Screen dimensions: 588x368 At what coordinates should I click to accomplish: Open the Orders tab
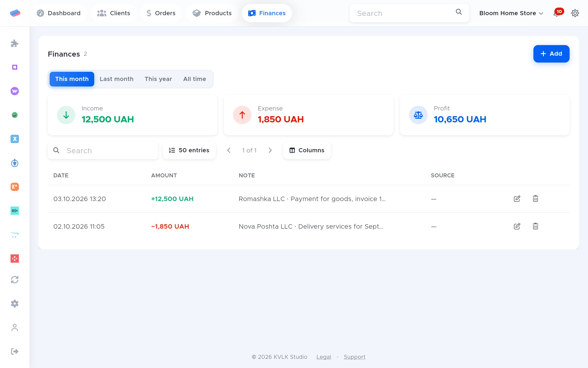161,13
